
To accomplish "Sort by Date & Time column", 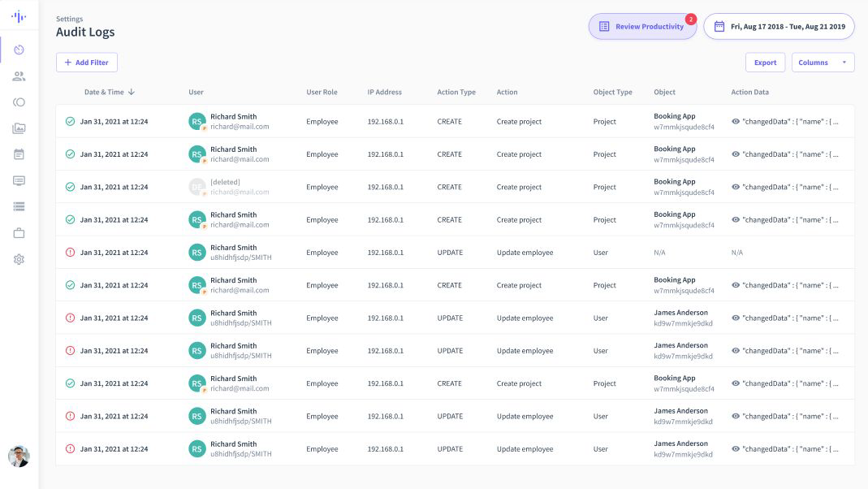I will pyautogui.click(x=109, y=93).
